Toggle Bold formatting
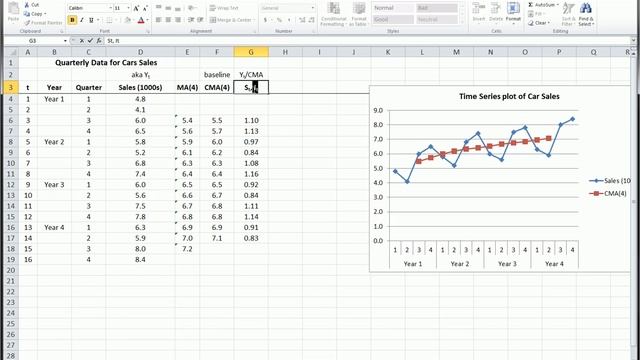The height and width of the screenshot is (360, 640). [x=72, y=20]
